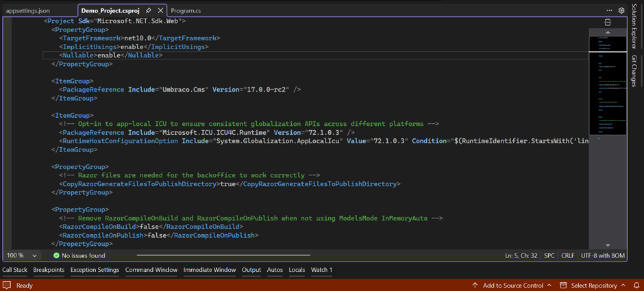
Task: Close the Demo_Project.csproj tab
Action: pos(160,11)
